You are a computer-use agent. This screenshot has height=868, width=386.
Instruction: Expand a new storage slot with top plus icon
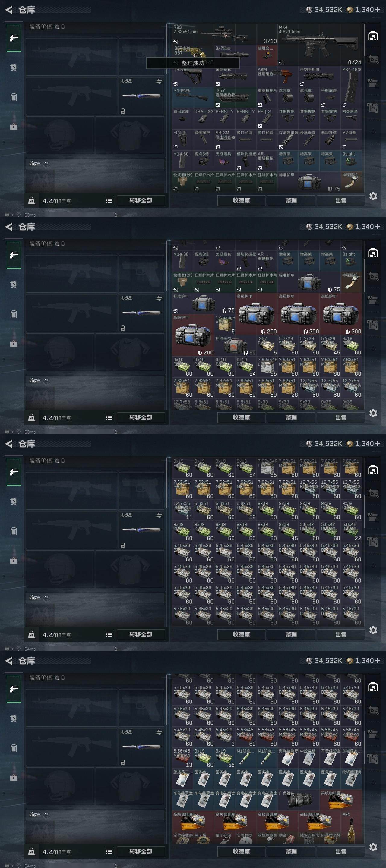point(373,132)
